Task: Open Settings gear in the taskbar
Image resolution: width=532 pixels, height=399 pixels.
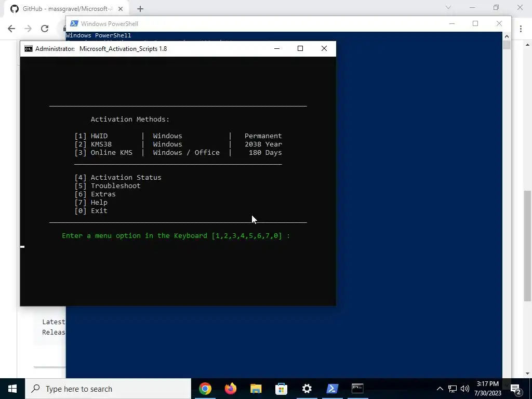Action: [307, 389]
